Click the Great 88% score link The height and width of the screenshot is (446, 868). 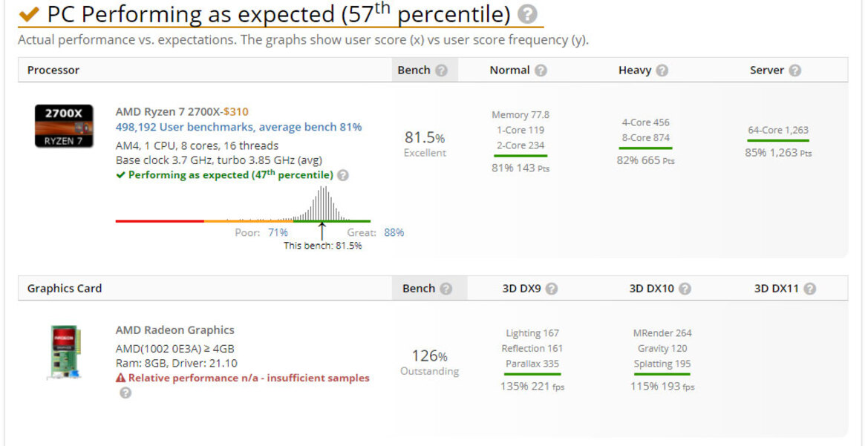click(394, 232)
